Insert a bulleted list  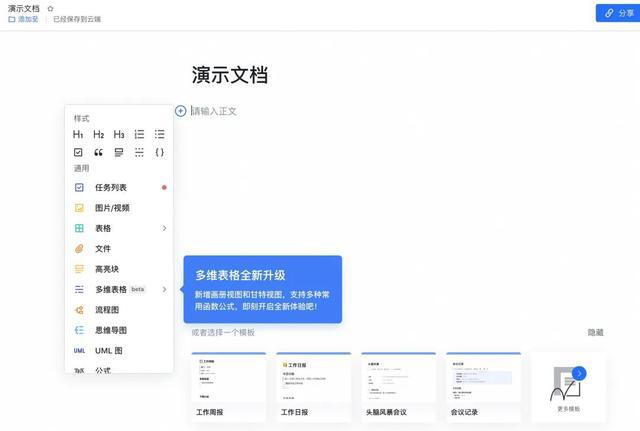[160, 134]
